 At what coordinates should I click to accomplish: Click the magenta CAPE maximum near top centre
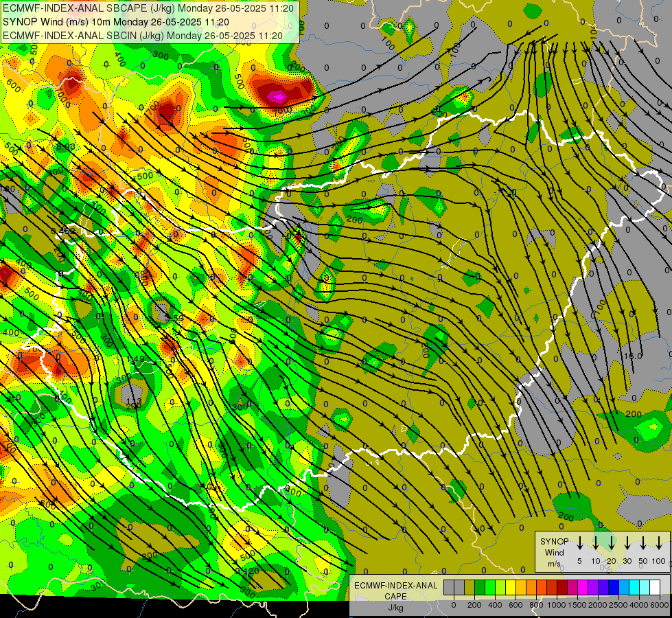pyautogui.click(x=278, y=97)
